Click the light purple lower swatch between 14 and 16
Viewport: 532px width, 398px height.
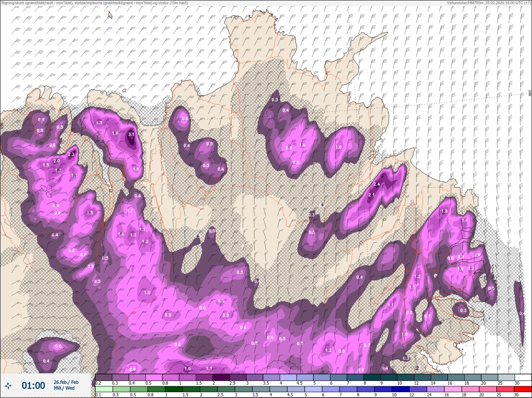click(436, 389)
